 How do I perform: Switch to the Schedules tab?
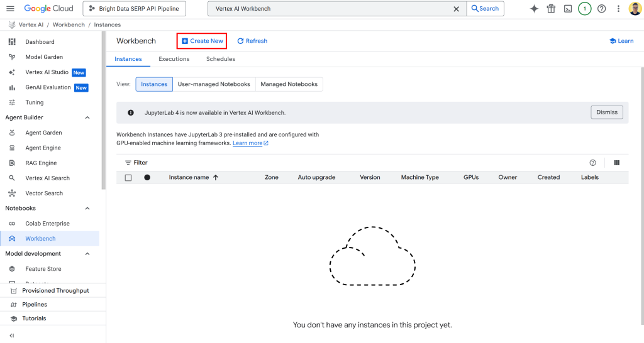221,59
